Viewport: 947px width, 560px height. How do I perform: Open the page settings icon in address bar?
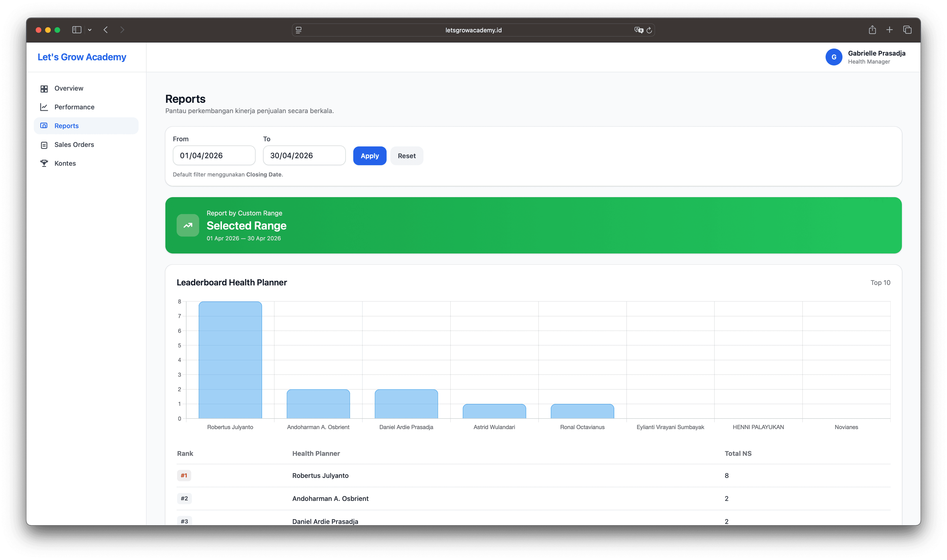[299, 30]
